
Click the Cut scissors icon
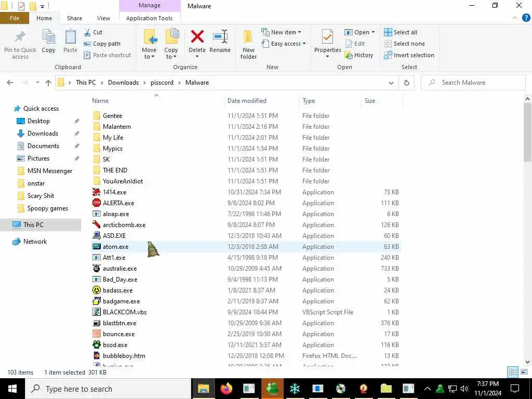(x=87, y=32)
